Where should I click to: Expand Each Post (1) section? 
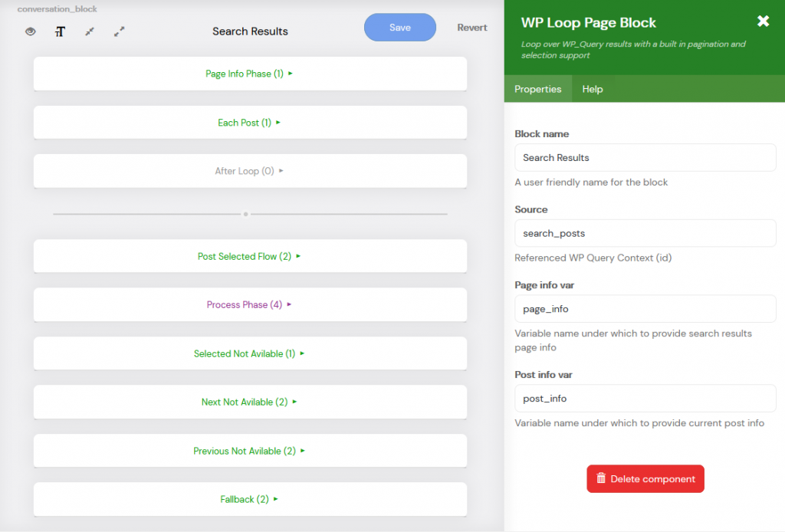point(251,123)
